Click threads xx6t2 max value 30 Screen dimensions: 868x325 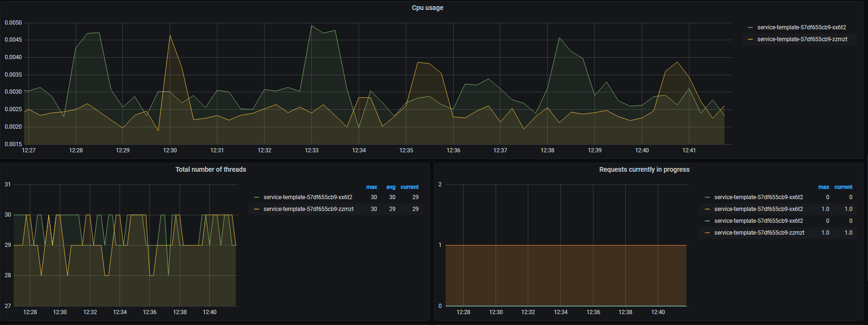click(374, 197)
